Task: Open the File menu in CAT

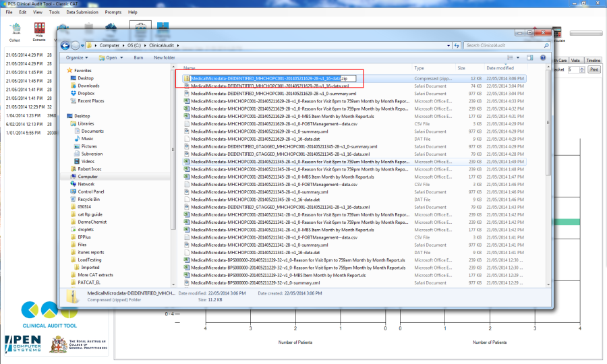Action: pos(9,12)
